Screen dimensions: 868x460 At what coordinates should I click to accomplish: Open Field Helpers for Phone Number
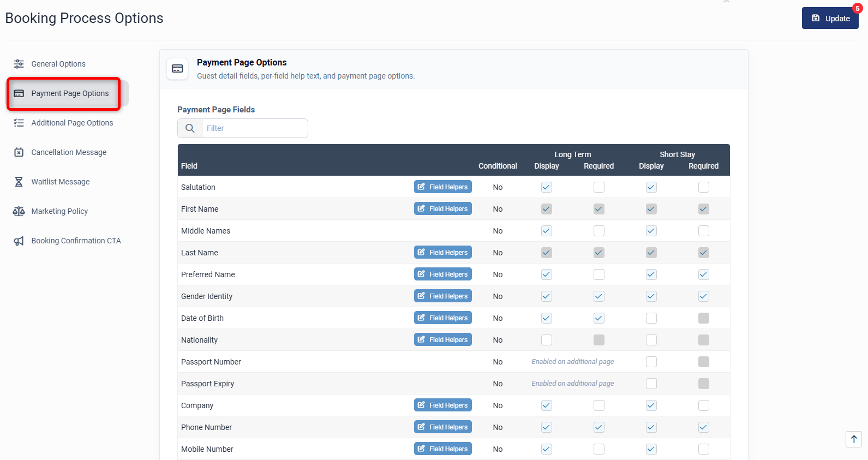(443, 427)
